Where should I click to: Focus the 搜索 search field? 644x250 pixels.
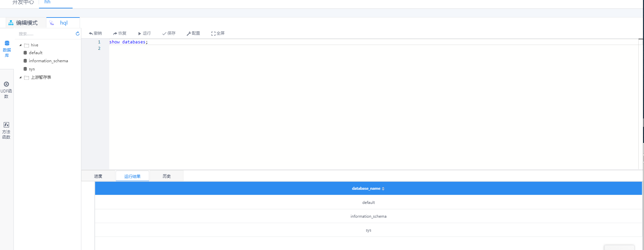click(46, 34)
